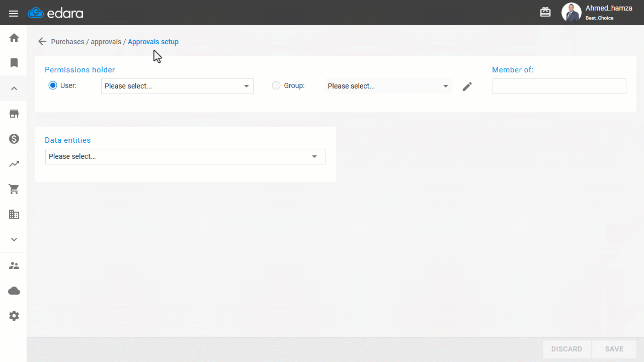Select the Group radio button

(x=276, y=85)
